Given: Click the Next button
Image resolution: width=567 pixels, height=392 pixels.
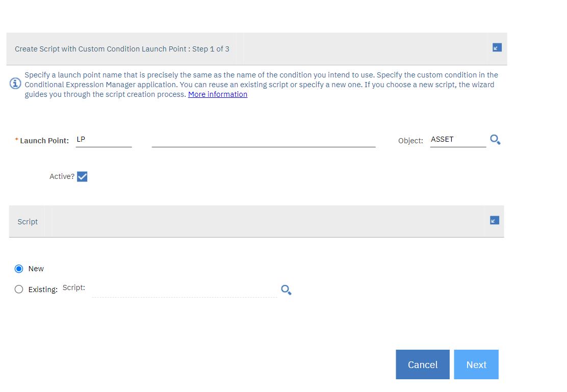Looking at the screenshot, I should 476,364.
